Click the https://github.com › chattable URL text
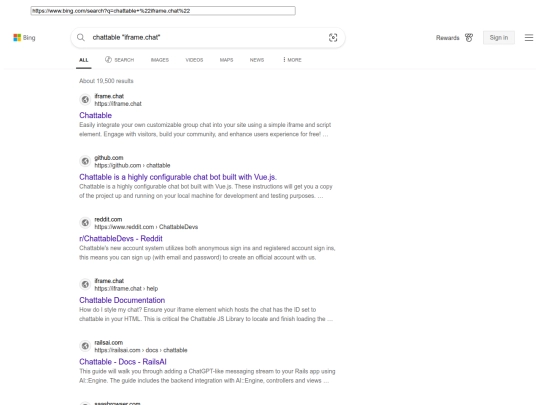 pos(132,165)
